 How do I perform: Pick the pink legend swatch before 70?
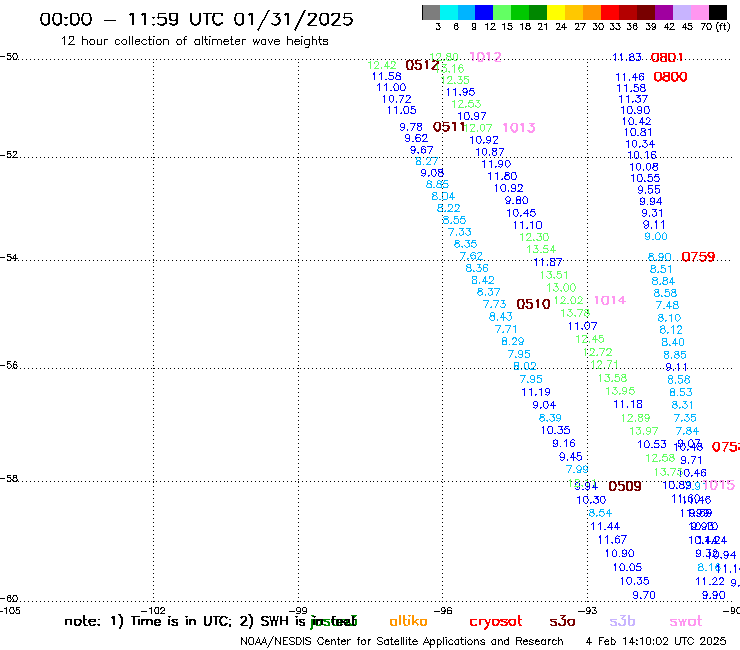pyautogui.click(x=699, y=12)
